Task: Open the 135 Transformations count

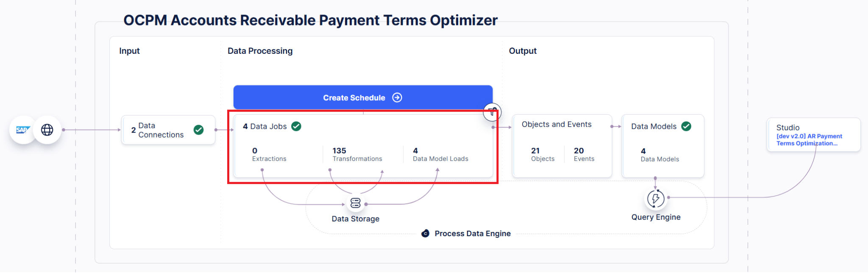Action: [x=357, y=154]
